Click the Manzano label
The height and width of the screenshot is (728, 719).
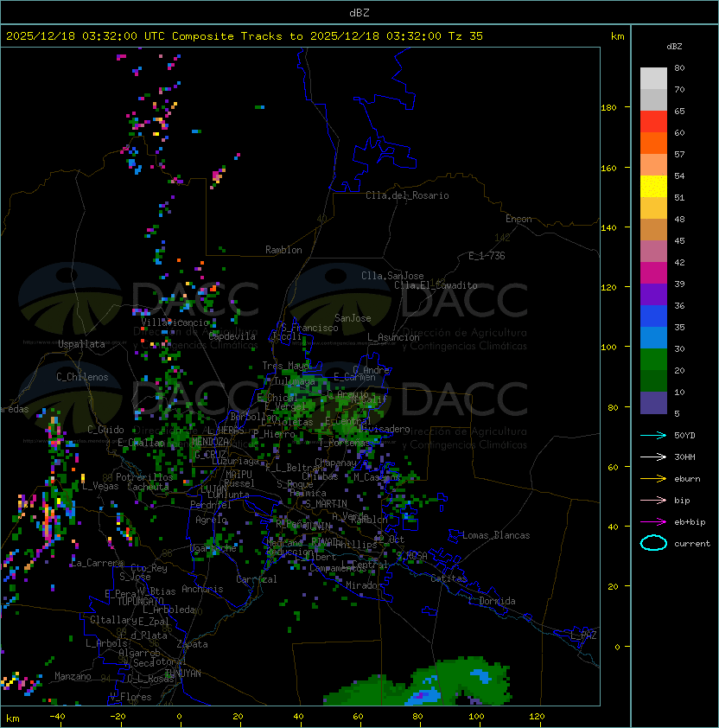73,676
